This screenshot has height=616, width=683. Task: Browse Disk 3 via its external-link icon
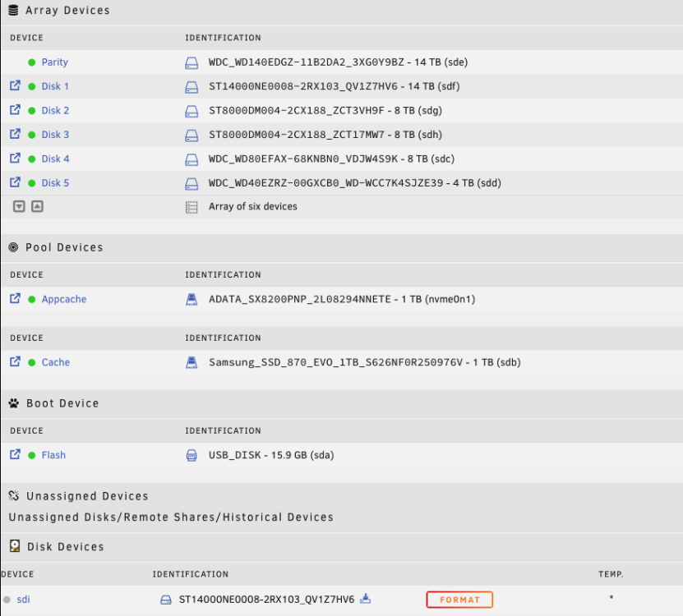click(x=16, y=134)
